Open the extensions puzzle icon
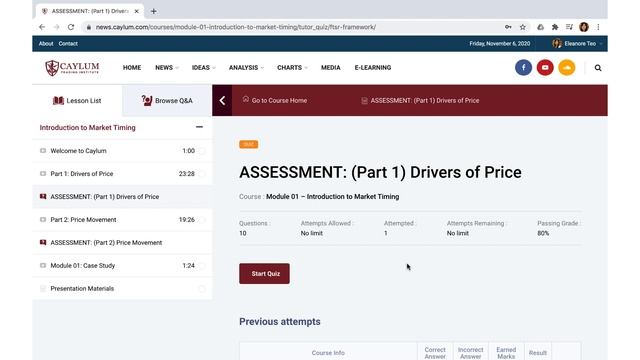The height and width of the screenshot is (360, 640). [x=555, y=27]
